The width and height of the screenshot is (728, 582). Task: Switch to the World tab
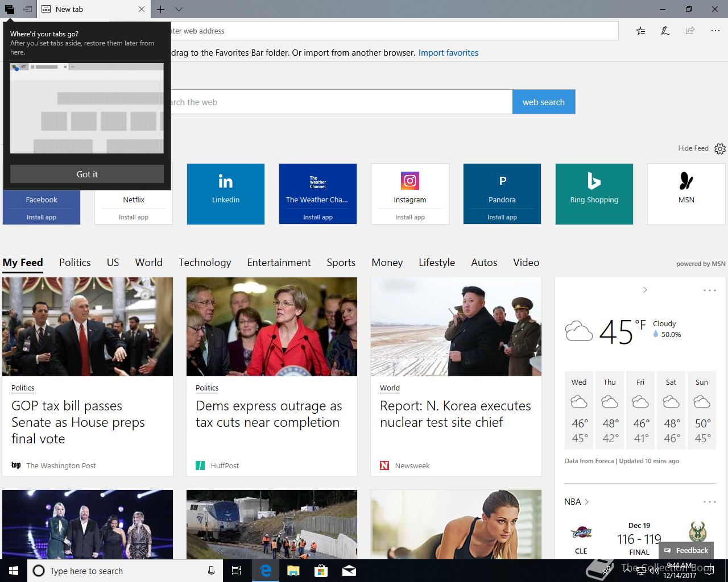coord(149,263)
